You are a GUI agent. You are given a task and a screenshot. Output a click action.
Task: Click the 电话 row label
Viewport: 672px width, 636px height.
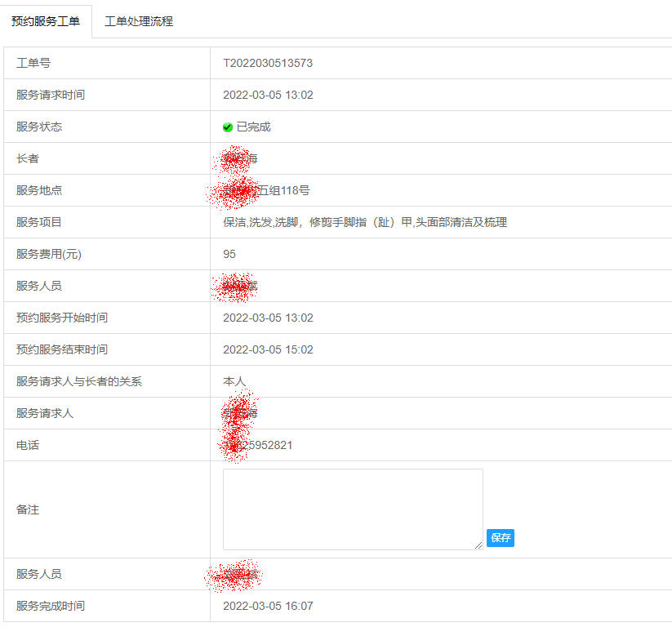pos(28,445)
